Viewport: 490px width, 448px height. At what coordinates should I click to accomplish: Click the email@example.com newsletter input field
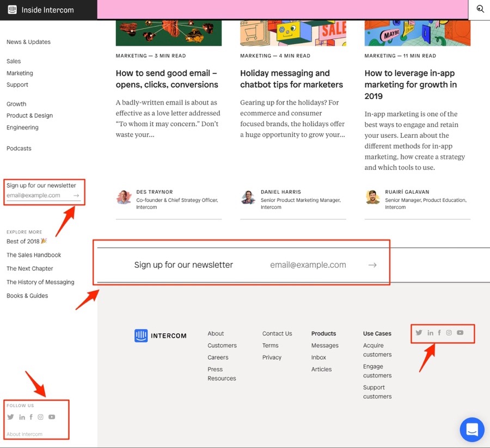point(308,265)
